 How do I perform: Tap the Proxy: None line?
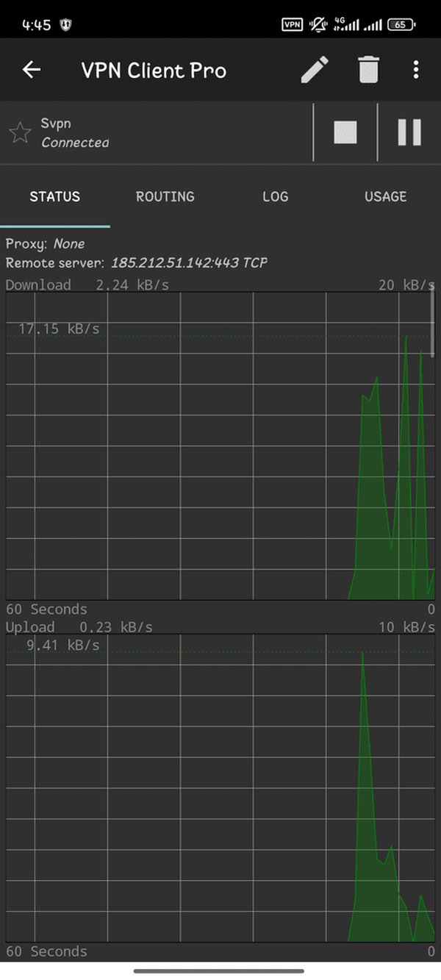45,243
